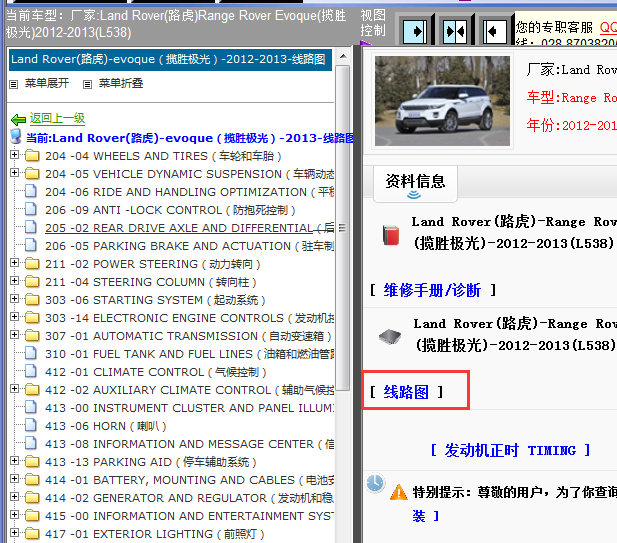Click the red book manual icon
617x543 pixels.
(x=391, y=235)
